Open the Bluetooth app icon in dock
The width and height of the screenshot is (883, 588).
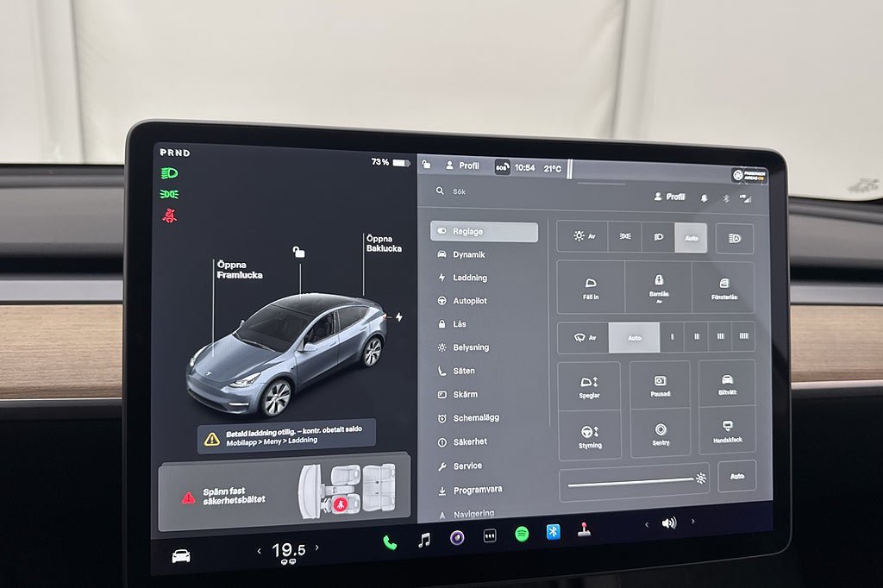553,532
